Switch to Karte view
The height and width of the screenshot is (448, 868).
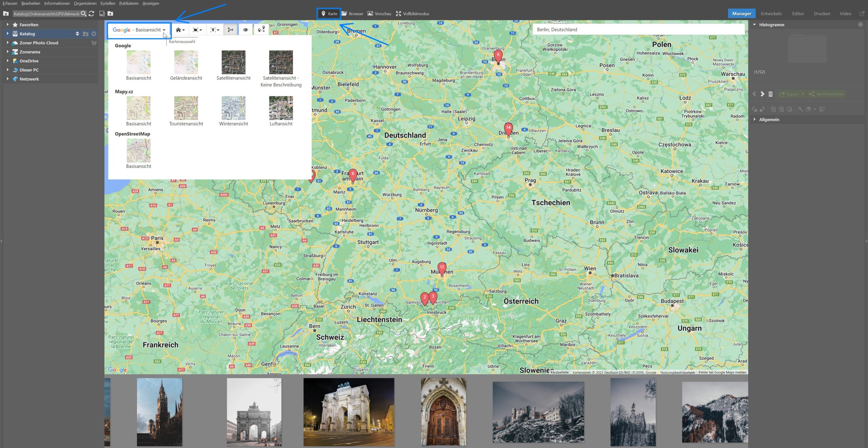coord(329,14)
